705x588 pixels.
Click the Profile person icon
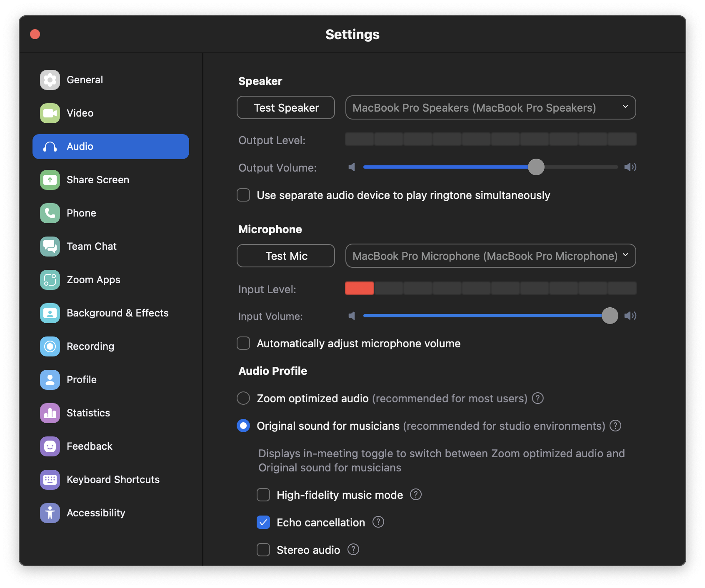click(x=50, y=380)
